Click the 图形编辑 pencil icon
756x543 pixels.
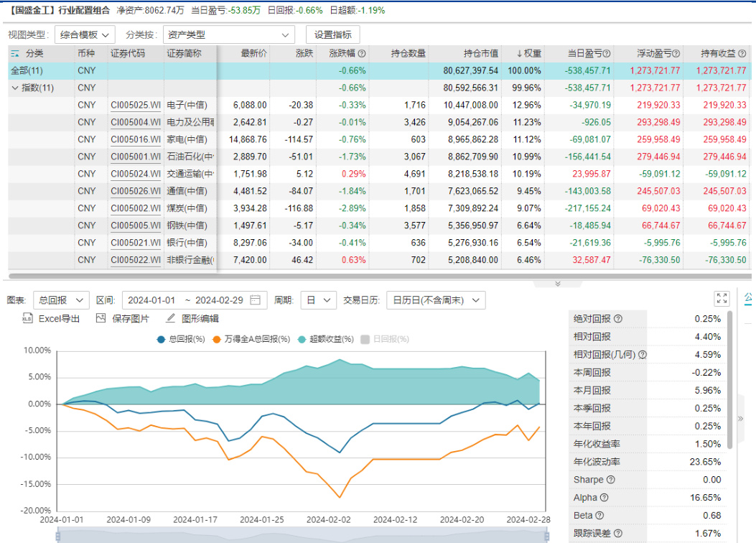pyautogui.click(x=171, y=318)
